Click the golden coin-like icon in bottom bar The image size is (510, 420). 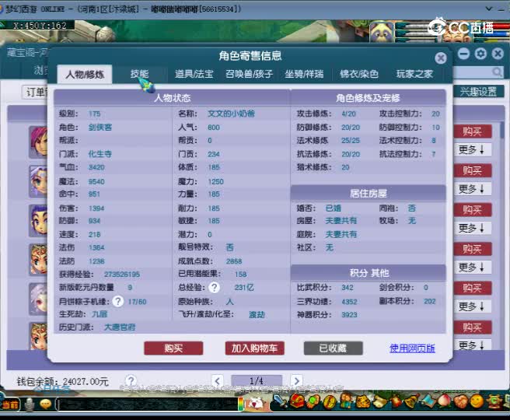[329, 401]
